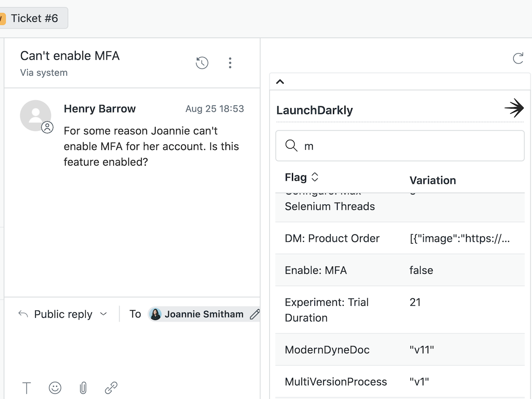Image resolution: width=532 pixels, height=399 pixels.
Task: Open the emoji picker in the reply editor
Action: pos(55,388)
